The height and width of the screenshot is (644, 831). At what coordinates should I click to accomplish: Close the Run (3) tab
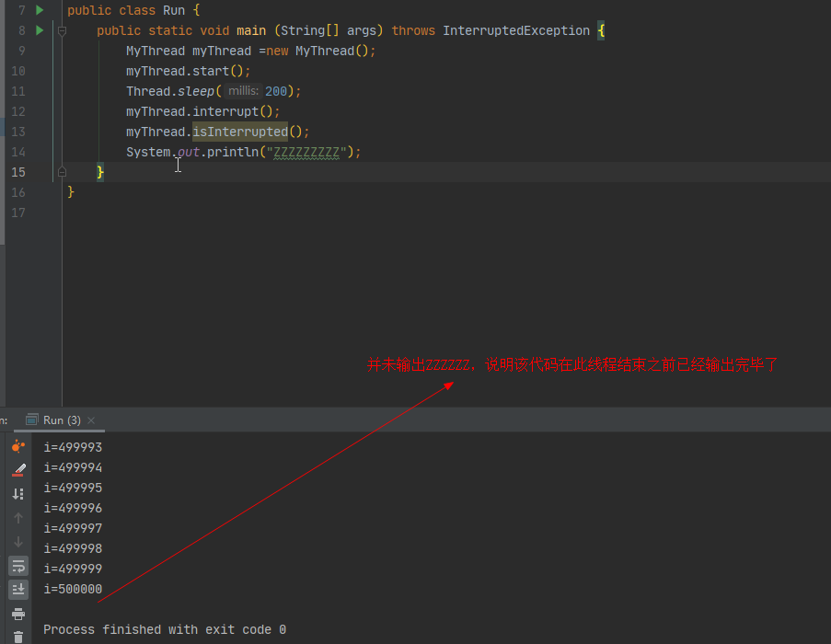tap(91, 420)
